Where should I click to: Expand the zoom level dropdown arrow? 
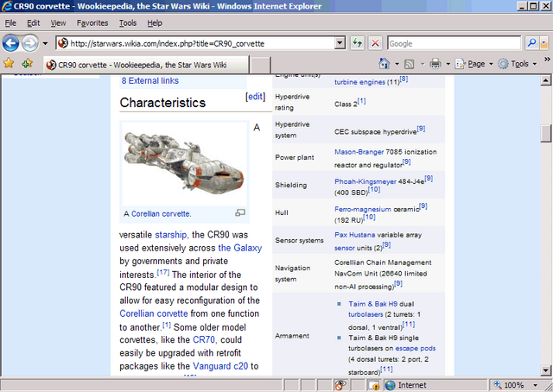(x=535, y=385)
